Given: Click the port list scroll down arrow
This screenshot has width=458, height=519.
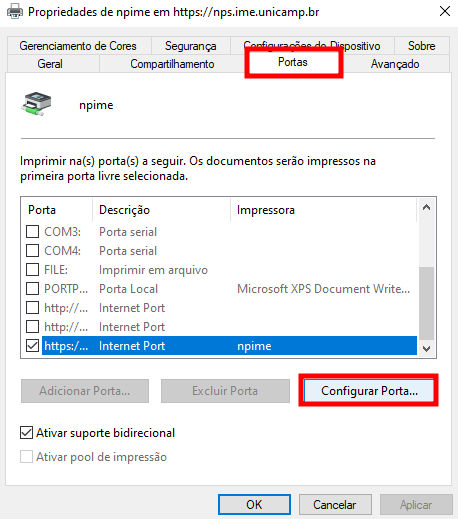Looking at the screenshot, I should point(426,349).
